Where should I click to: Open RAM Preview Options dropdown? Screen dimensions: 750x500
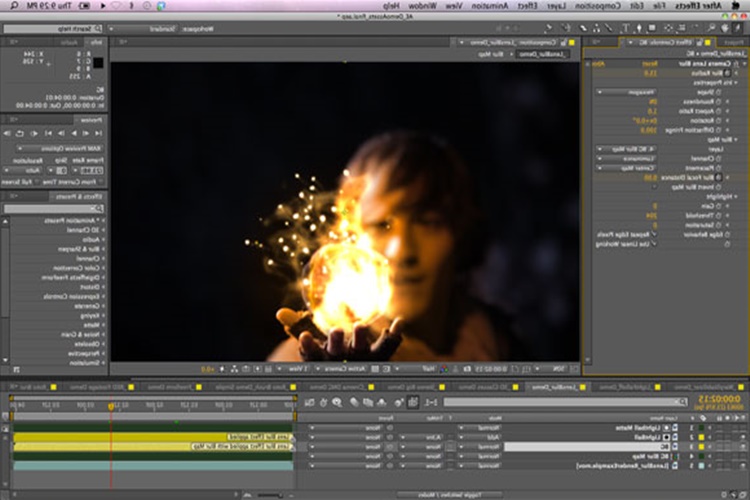coord(60,149)
